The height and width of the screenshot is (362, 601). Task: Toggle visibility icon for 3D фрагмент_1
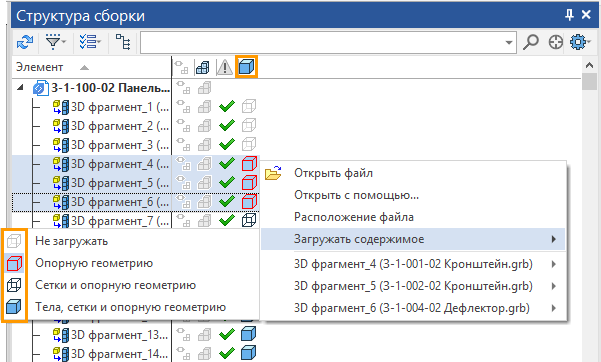(182, 107)
